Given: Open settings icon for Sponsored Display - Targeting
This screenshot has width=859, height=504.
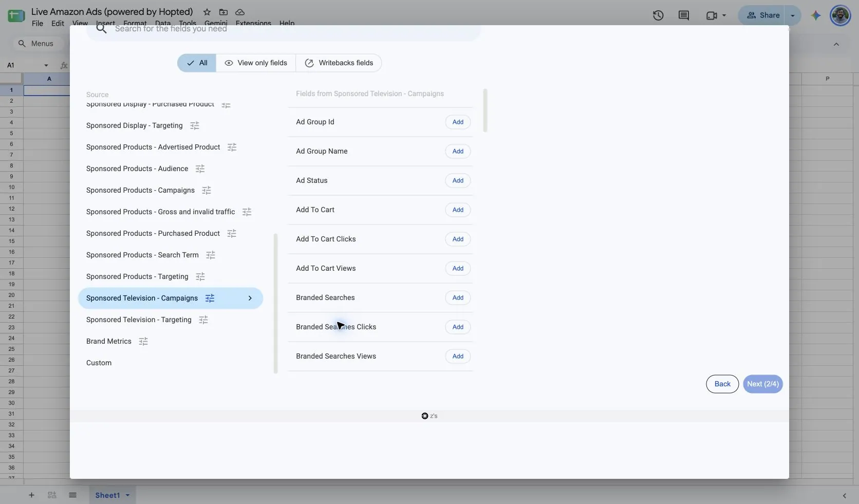Looking at the screenshot, I should tap(195, 125).
